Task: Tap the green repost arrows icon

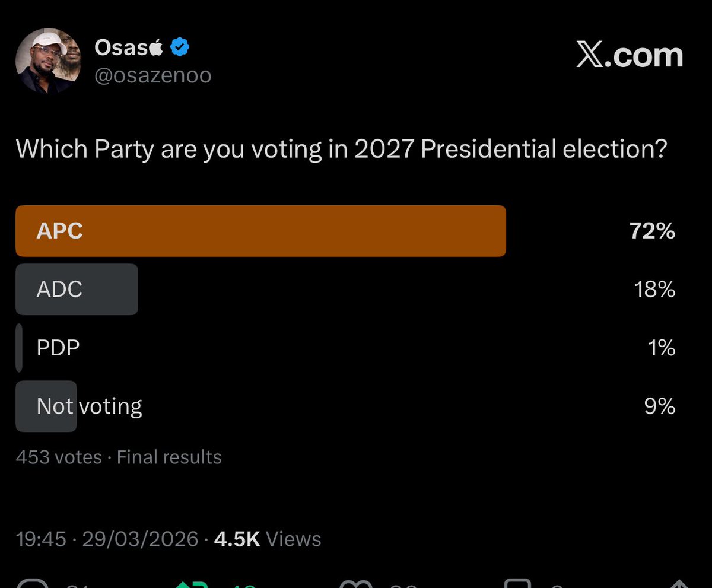Action: click(190, 584)
